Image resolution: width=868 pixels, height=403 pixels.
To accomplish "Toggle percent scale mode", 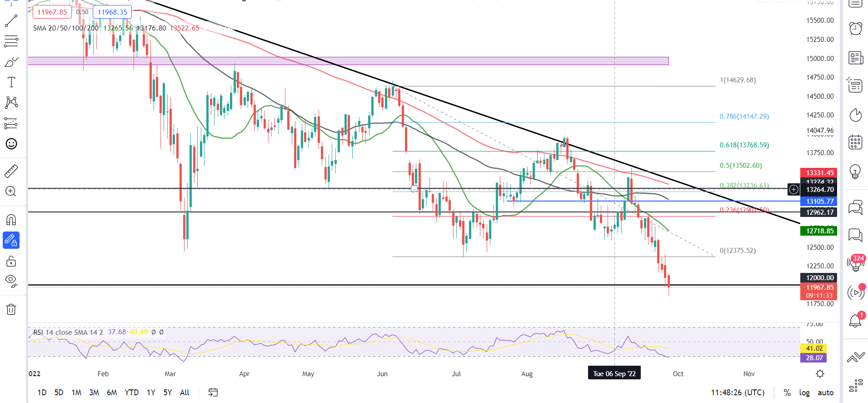I will coord(787,393).
